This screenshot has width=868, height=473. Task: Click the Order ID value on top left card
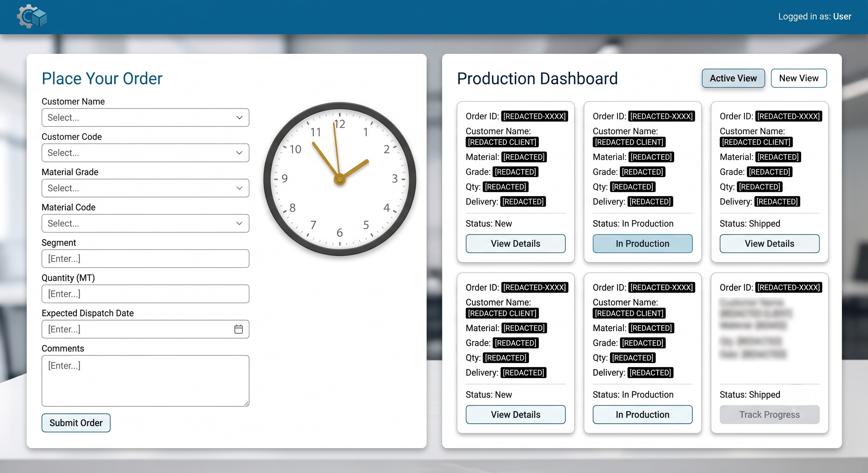[x=535, y=116]
